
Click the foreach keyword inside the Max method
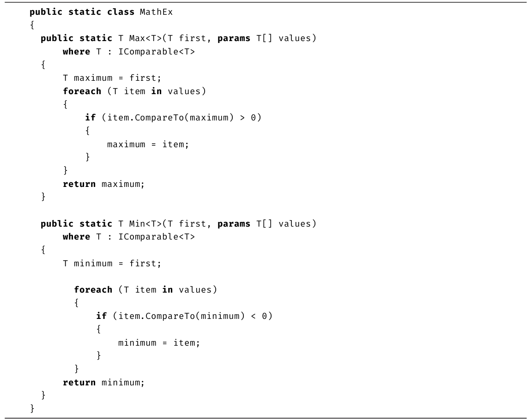pyautogui.click(x=82, y=91)
